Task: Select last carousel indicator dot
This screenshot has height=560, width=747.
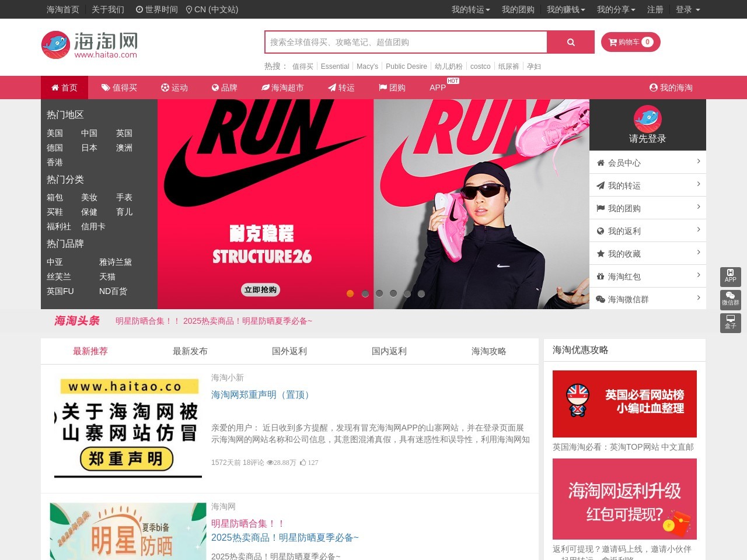Action: tap(421, 293)
